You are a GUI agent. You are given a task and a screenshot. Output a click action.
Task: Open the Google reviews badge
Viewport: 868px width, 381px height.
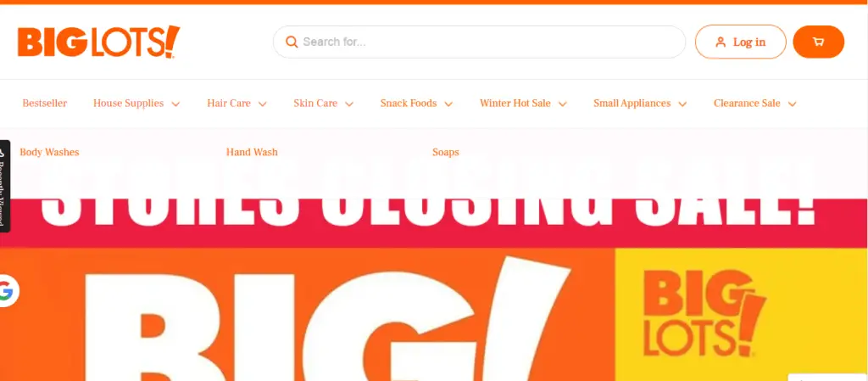pos(7,290)
